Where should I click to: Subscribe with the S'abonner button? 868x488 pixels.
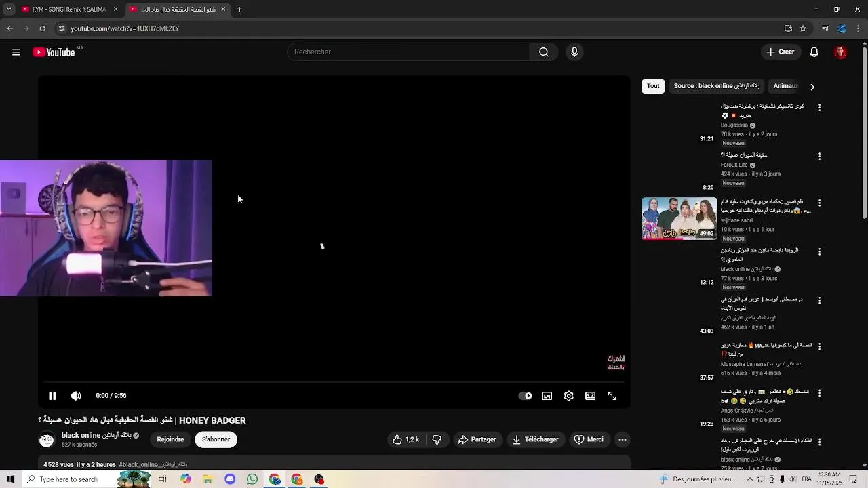point(216,439)
